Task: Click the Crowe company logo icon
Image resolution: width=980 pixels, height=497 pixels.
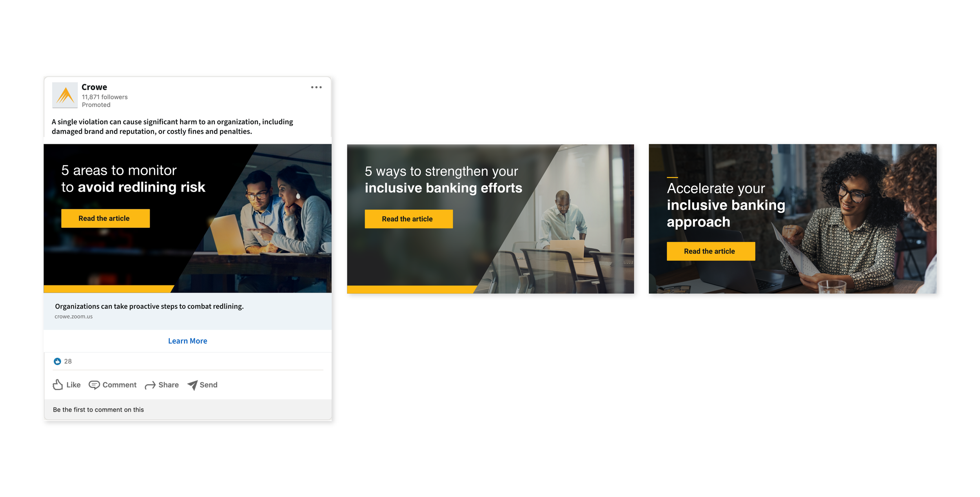Action: pos(65,95)
